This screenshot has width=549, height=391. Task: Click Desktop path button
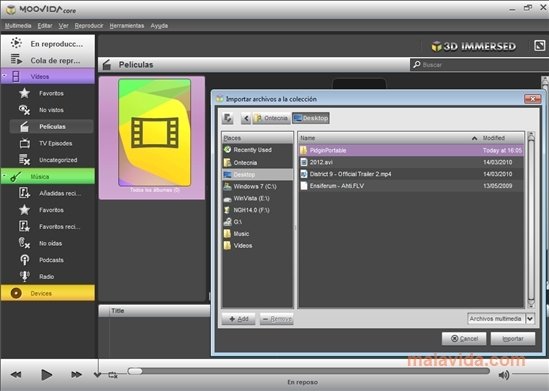311,118
